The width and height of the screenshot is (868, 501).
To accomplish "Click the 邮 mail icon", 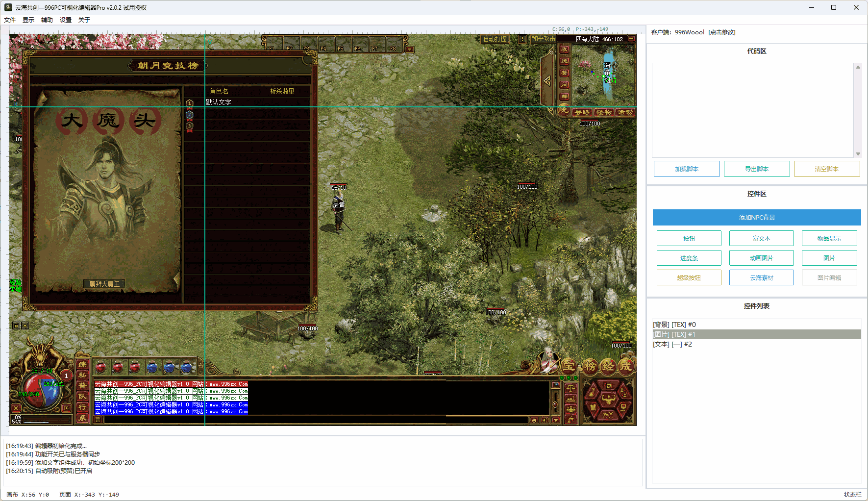I will pos(564,97).
